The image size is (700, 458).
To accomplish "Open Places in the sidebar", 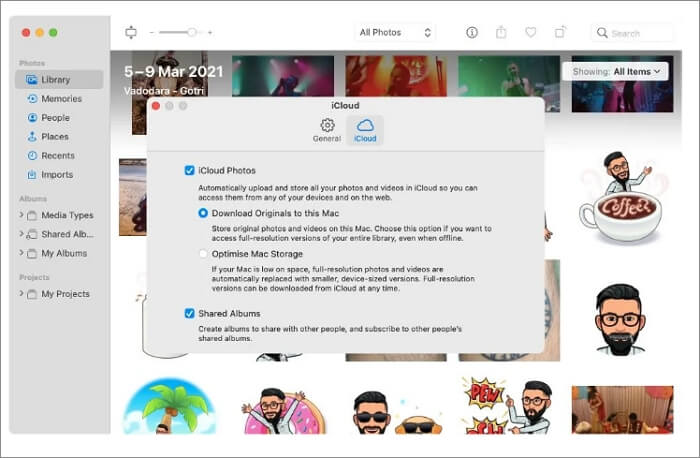I will pos(59,137).
